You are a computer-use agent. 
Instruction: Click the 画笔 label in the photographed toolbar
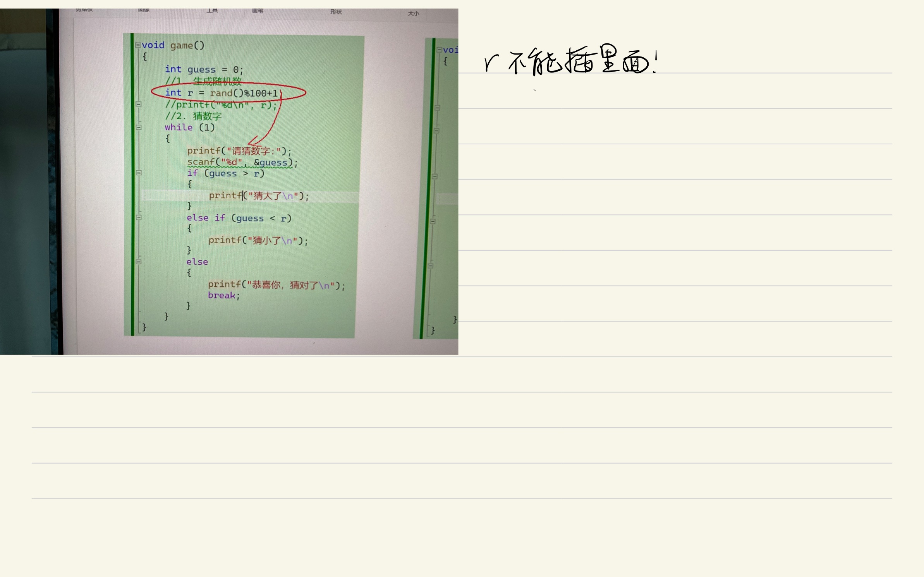point(258,11)
